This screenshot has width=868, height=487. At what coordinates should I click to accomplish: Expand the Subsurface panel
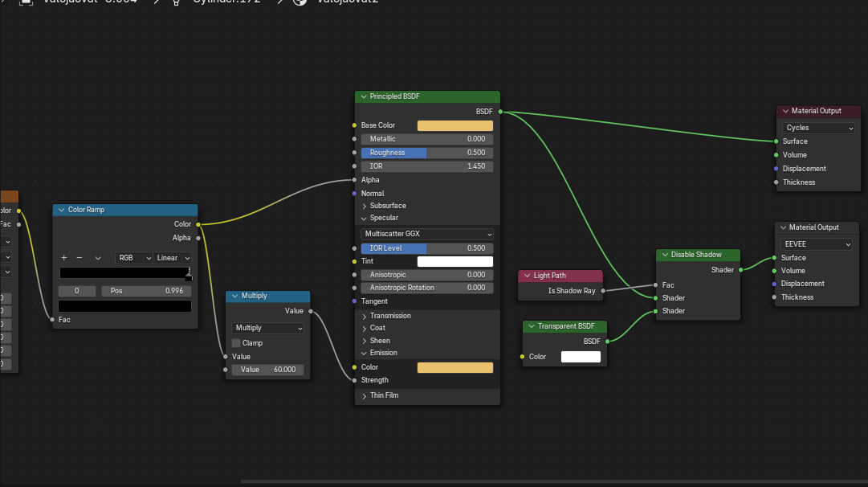point(365,206)
